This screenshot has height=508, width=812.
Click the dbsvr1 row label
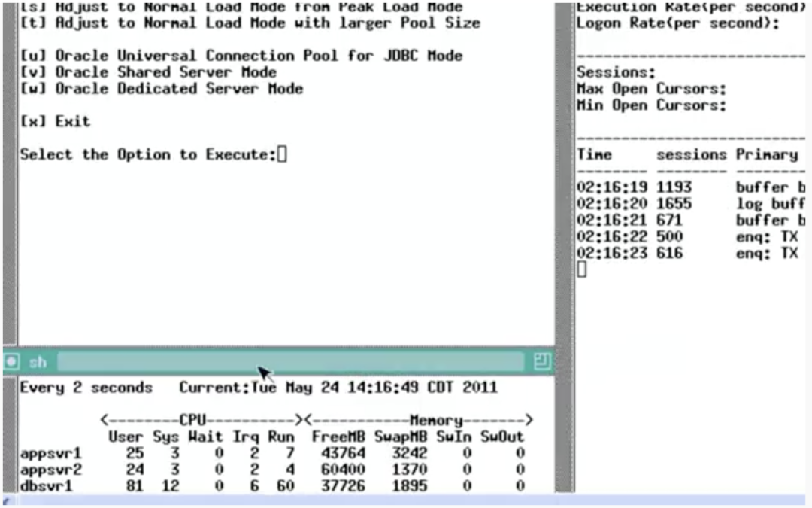click(46, 486)
